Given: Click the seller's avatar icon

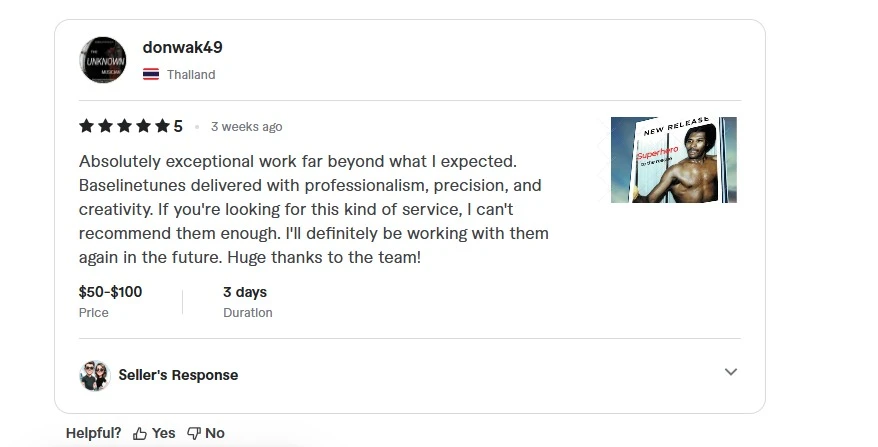Looking at the screenshot, I should (x=94, y=375).
